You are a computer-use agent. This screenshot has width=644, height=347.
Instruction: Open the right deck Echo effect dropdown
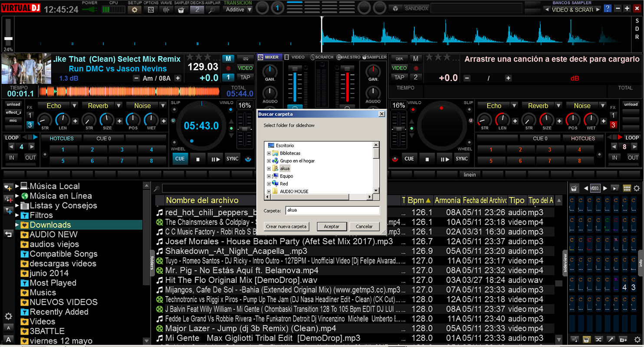pos(515,106)
